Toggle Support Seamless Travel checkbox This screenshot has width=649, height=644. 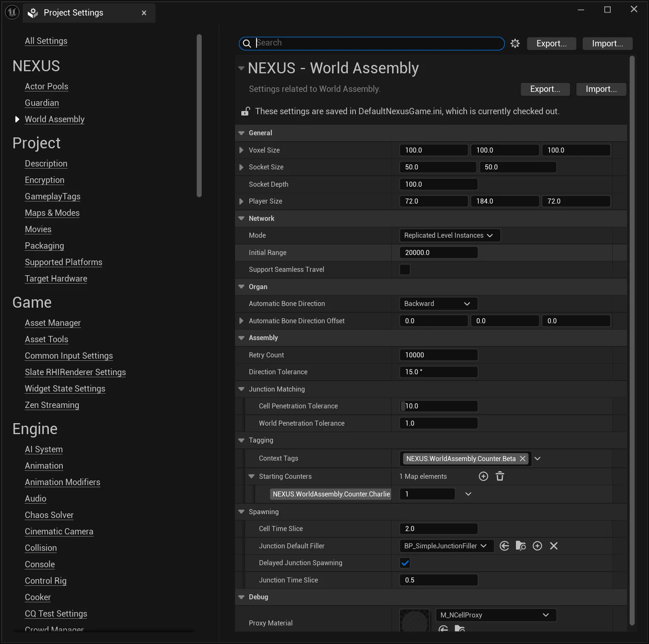click(405, 269)
